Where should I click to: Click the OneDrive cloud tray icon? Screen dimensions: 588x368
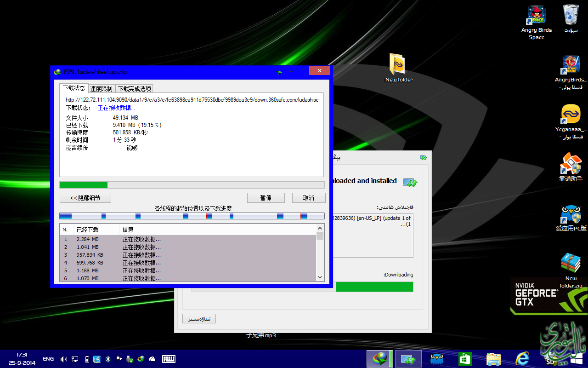pyautogui.click(x=152, y=359)
